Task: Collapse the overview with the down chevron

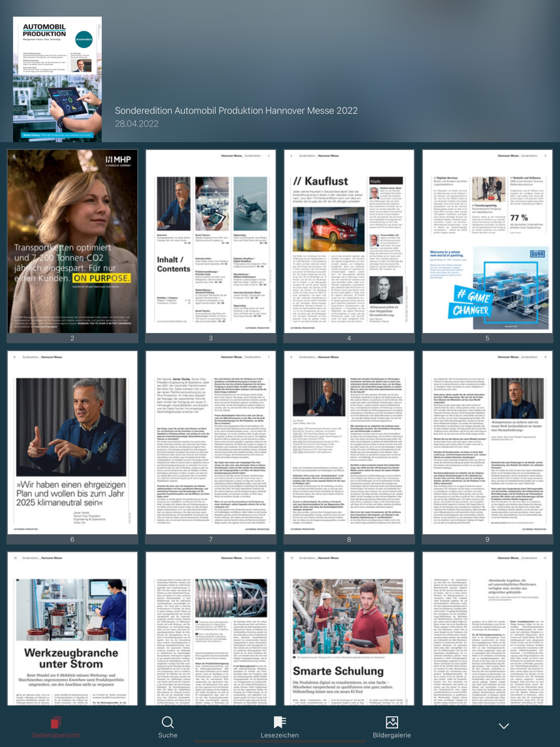Action: click(x=504, y=726)
